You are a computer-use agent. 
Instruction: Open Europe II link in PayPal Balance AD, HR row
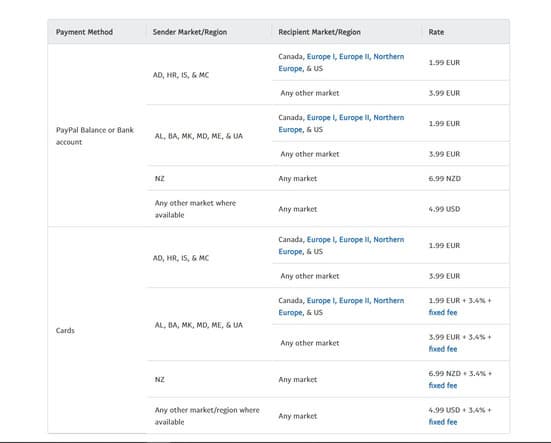354,57
